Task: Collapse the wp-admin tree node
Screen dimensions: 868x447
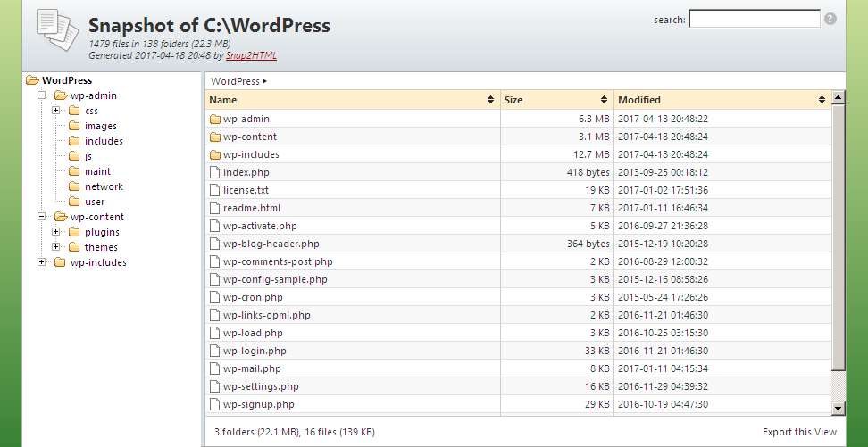Action: point(41,95)
